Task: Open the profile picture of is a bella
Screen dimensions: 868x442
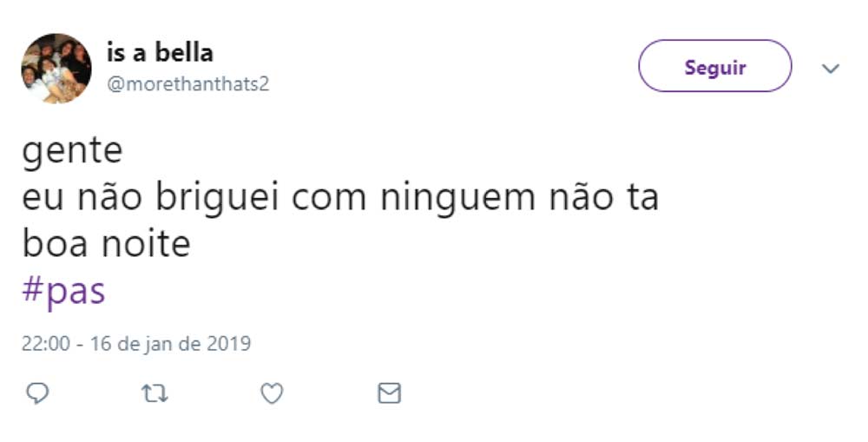Action: point(56,69)
